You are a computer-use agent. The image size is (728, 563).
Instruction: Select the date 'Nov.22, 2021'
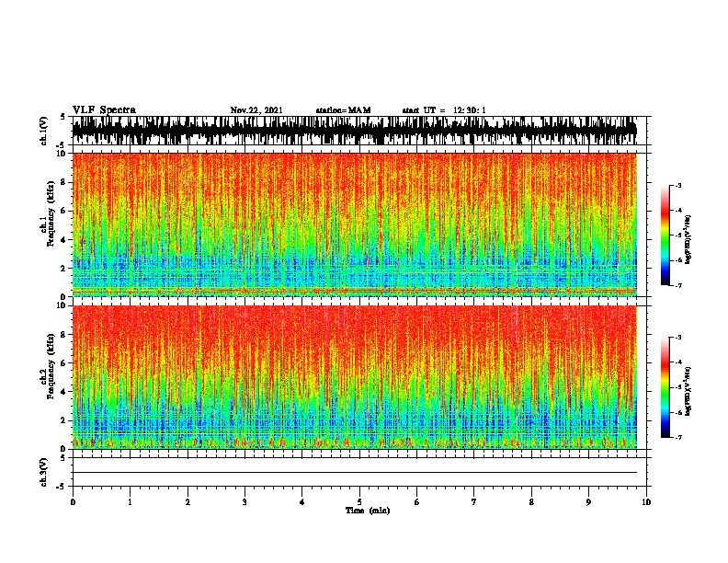click(x=256, y=110)
